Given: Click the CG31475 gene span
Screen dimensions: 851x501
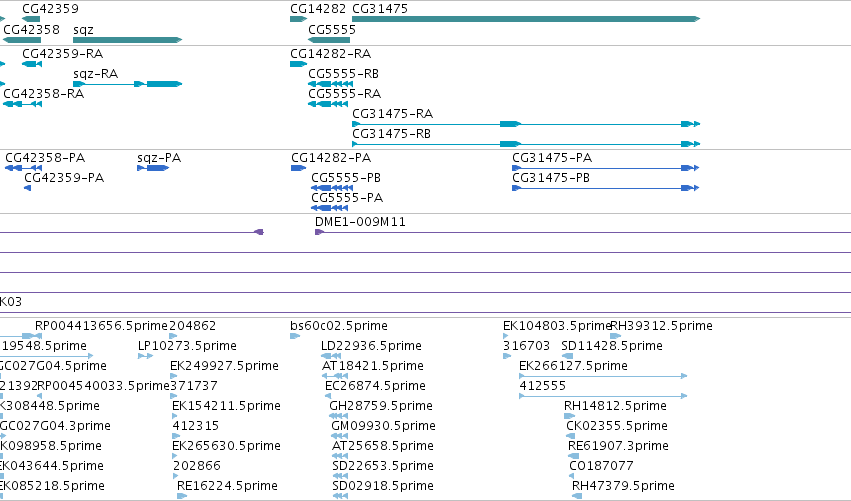Looking at the screenshot, I should (526, 19).
